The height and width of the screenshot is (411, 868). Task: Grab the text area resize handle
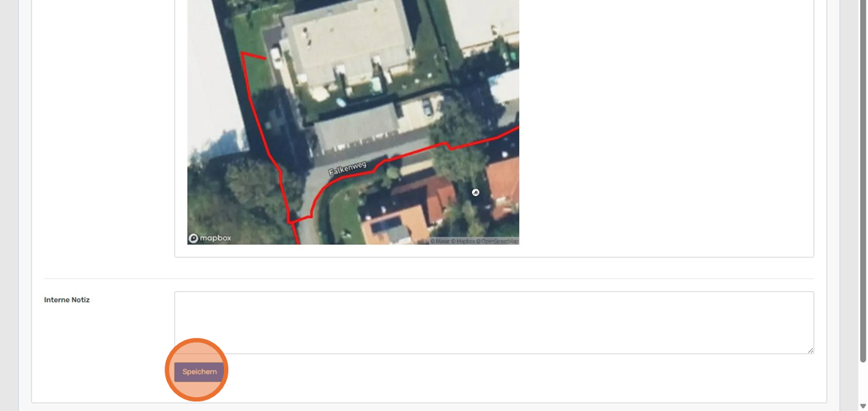pos(810,350)
